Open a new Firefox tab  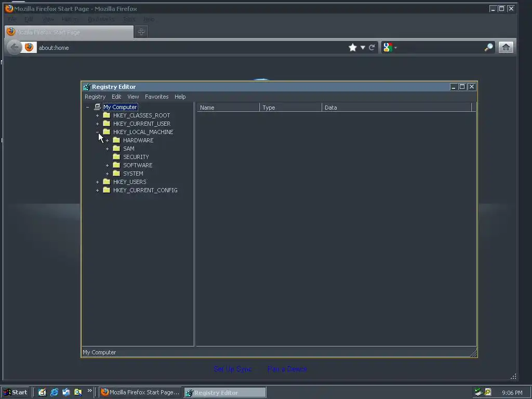pyautogui.click(x=141, y=32)
